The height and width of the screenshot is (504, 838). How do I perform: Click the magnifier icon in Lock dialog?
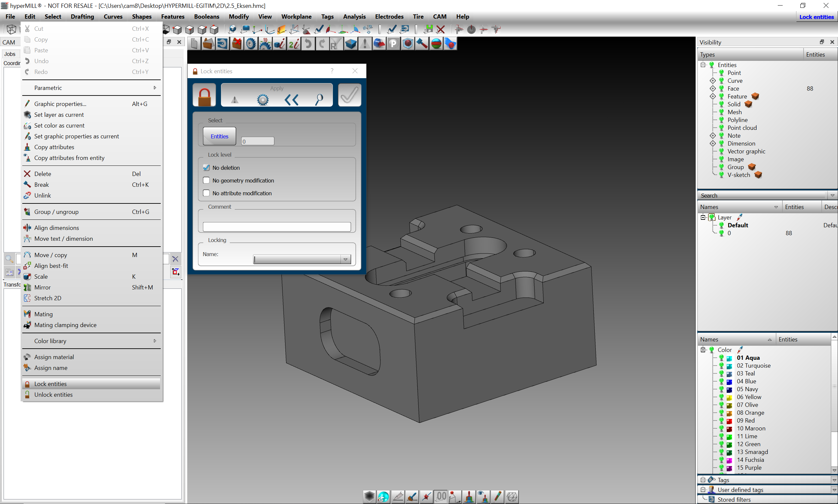319,99
